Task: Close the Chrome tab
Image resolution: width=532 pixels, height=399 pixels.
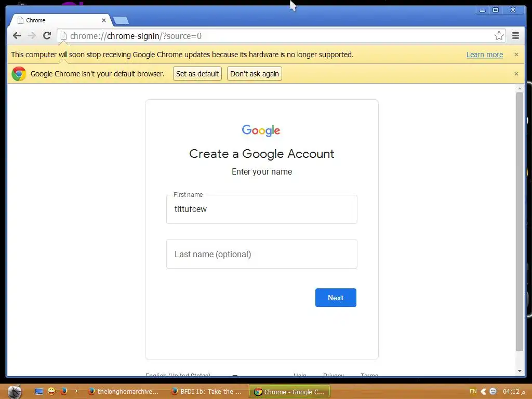Action: coord(104,20)
